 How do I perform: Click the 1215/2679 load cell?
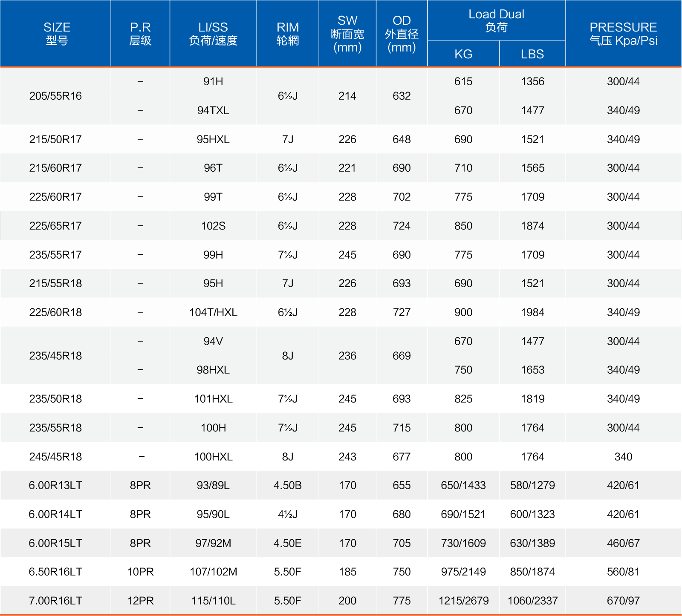[x=463, y=601]
